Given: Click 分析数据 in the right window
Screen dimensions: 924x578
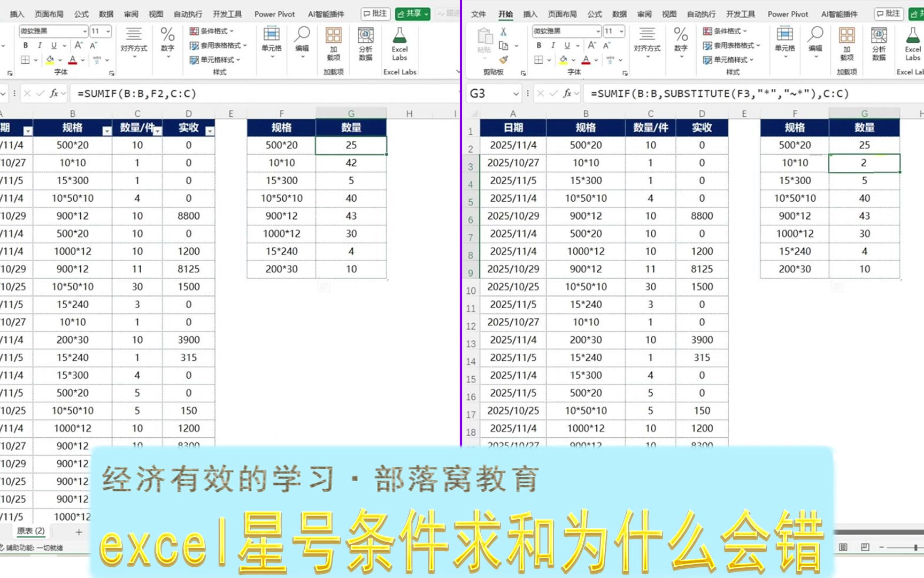Looking at the screenshot, I should click(879, 43).
